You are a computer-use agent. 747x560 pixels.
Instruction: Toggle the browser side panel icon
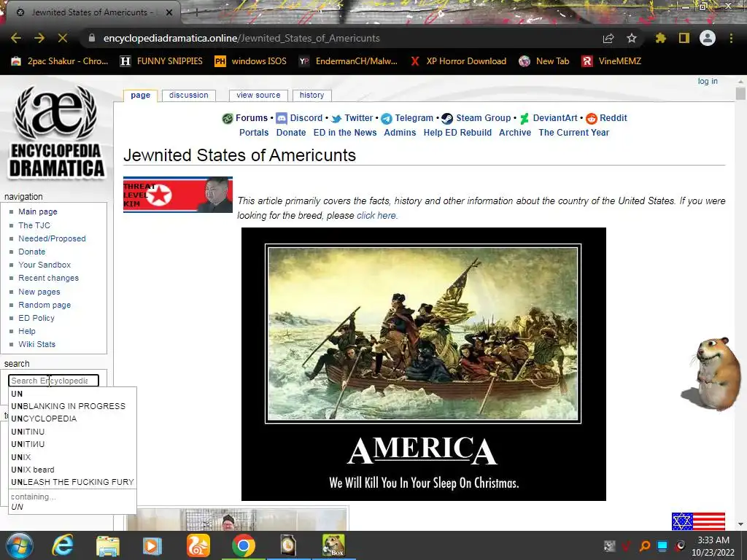pyautogui.click(x=684, y=38)
